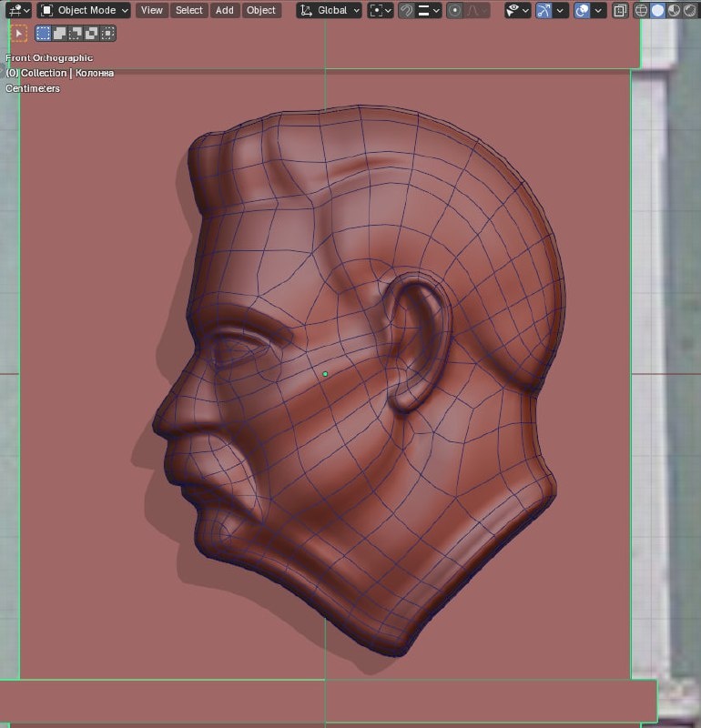The height and width of the screenshot is (728, 701).
Task: Toggle X-ray mode
Action: [x=620, y=10]
